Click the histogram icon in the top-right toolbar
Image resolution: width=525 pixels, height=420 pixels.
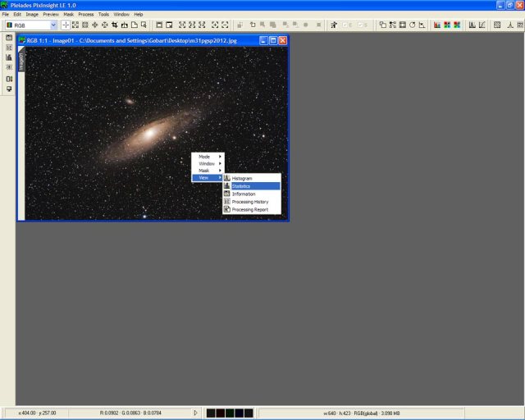click(x=472, y=25)
